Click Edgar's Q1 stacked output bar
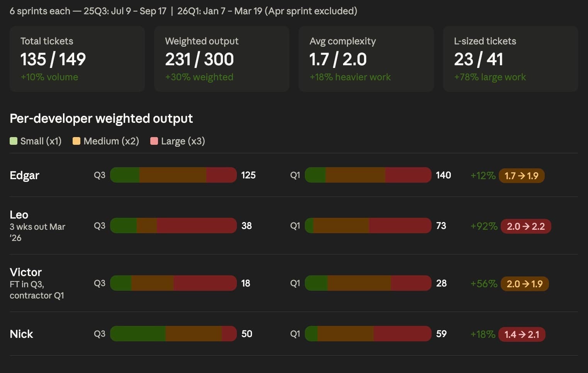Screen dimensions: 588x373 [368, 175]
